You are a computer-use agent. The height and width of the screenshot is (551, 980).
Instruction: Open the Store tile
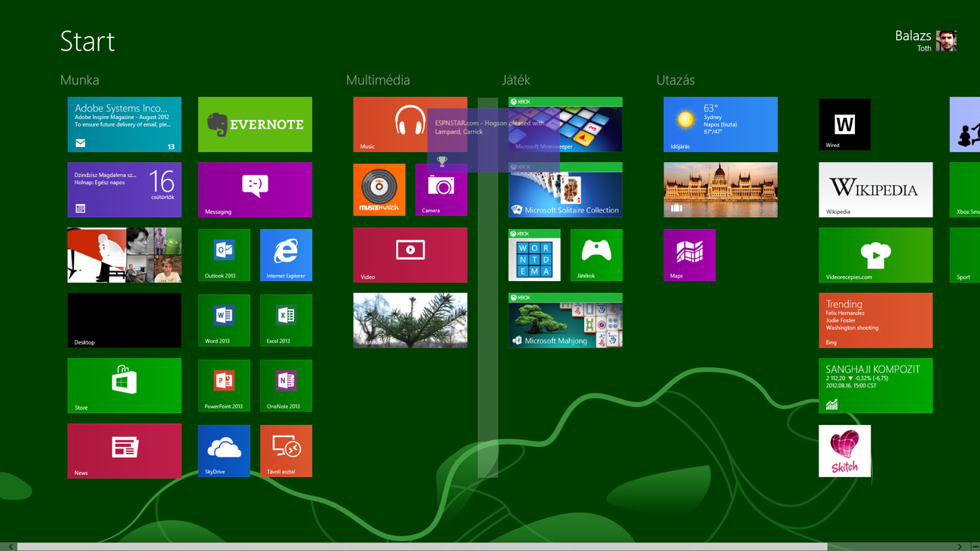pyautogui.click(x=124, y=386)
